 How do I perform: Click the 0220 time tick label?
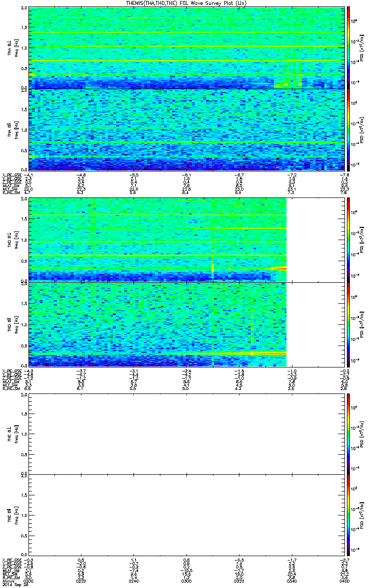[81, 581]
